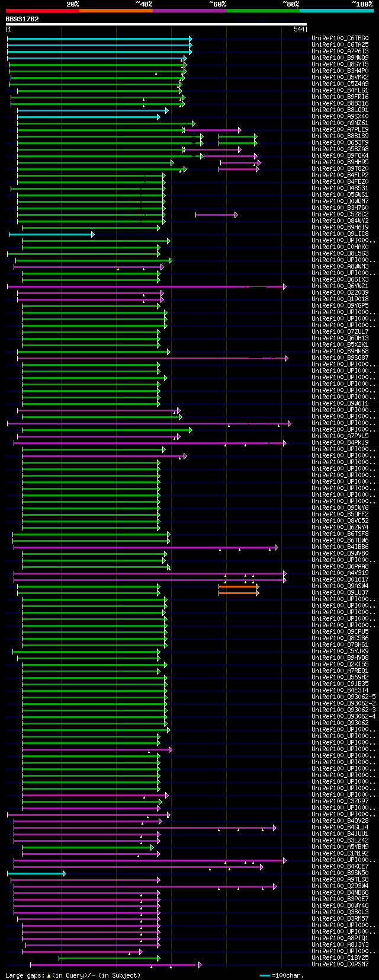This screenshot has height=980, width=379.
Task: Select the UniRef100_Q22039 label
Action: point(340,293)
